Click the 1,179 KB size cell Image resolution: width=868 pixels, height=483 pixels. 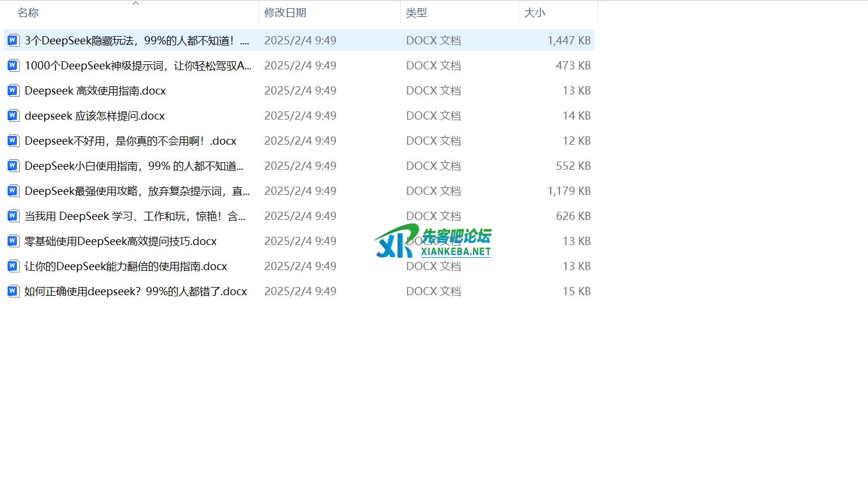(x=568, y=191)
